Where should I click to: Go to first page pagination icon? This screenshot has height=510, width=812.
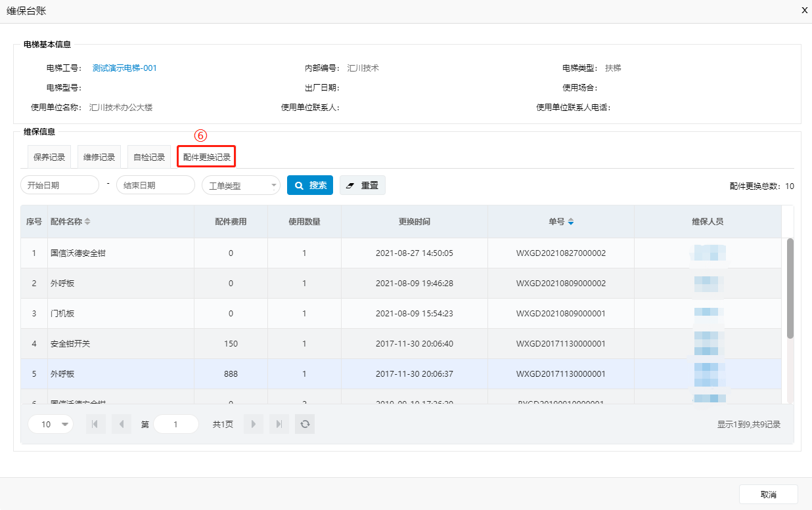point(96,424)
